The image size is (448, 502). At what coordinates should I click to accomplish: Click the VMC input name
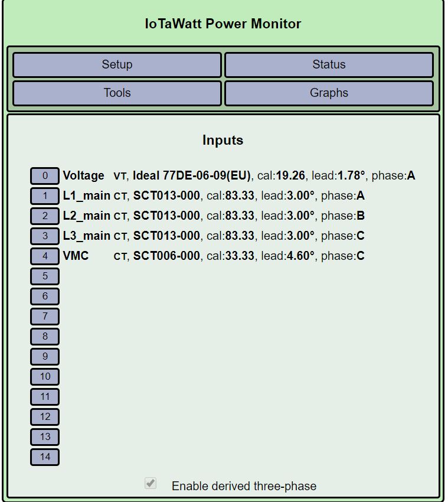click(x=76, y=256)
